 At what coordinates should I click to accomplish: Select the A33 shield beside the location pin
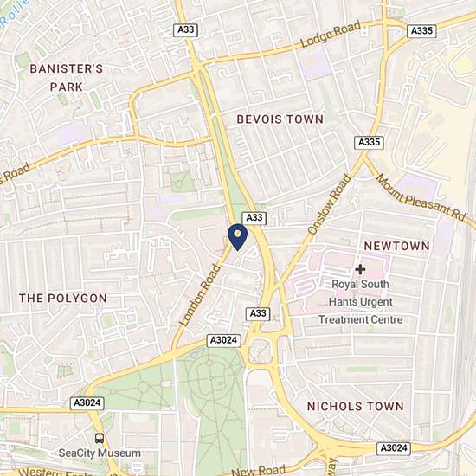[x=254, y=218]
